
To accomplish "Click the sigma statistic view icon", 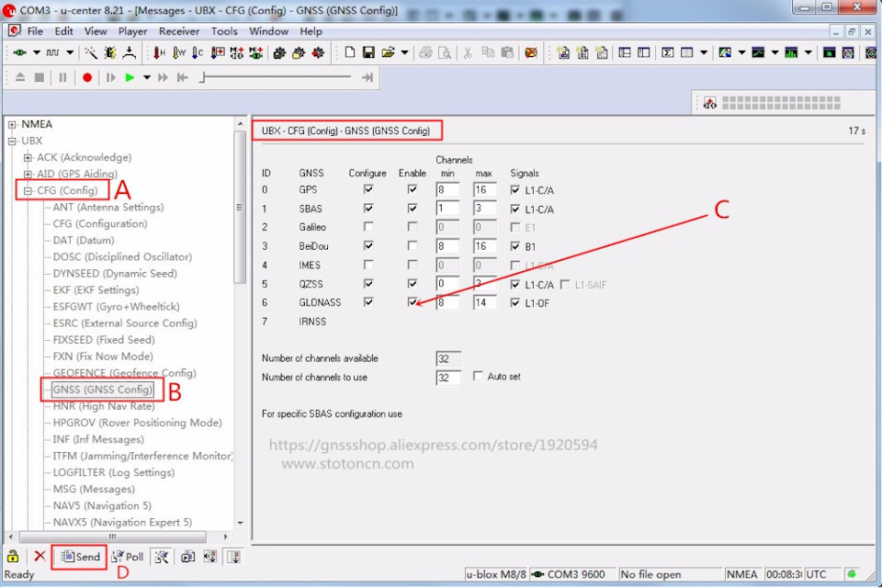I will [668, 53].
